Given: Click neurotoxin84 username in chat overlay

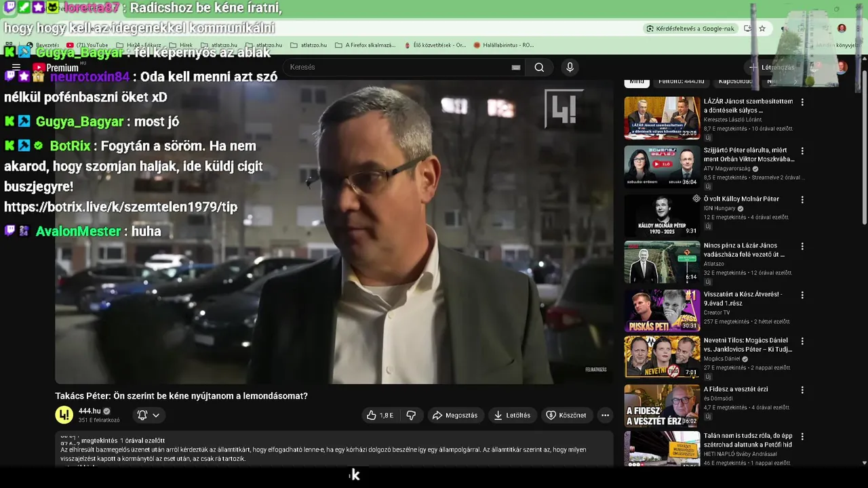Looking at the screenshot, I should [x=90, y=77].
